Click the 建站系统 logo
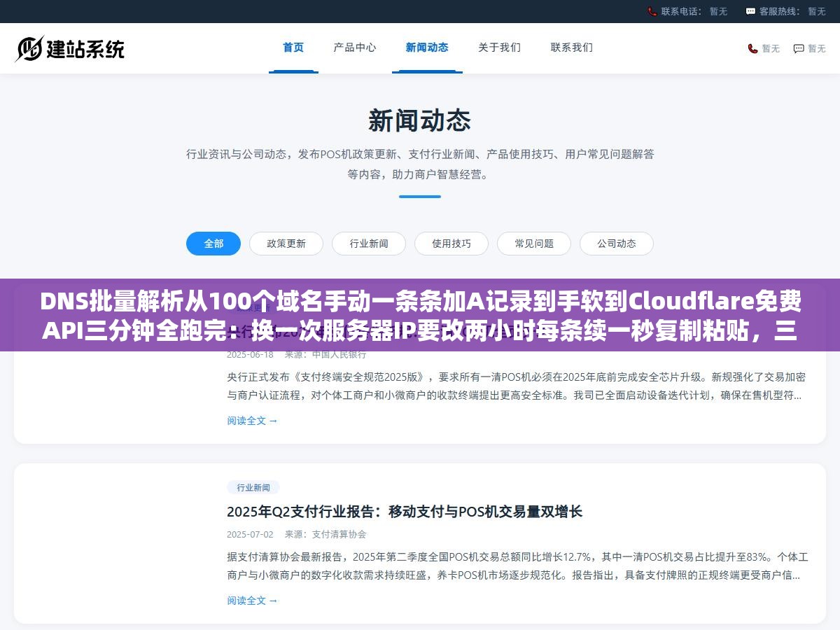The height and width of the screenshot is (630, 840). [x=70, y=48]
